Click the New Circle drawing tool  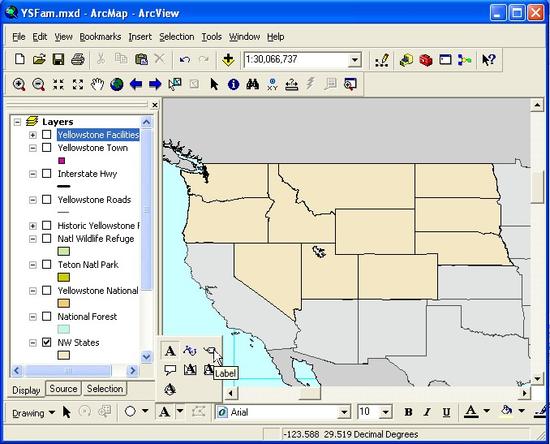click(130, 411)
